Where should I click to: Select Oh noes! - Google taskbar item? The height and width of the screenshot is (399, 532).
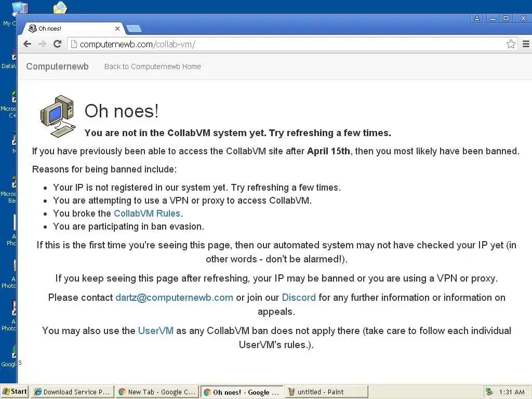pos(242,392)
